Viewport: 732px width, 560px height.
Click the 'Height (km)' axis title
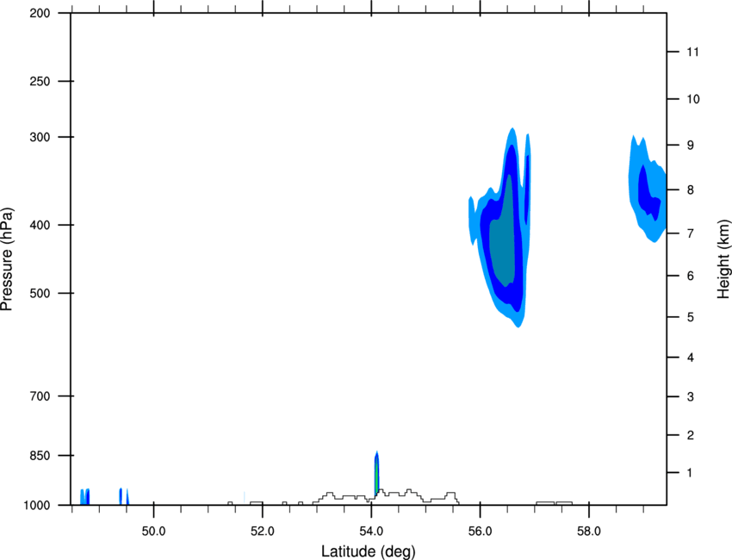724,259
